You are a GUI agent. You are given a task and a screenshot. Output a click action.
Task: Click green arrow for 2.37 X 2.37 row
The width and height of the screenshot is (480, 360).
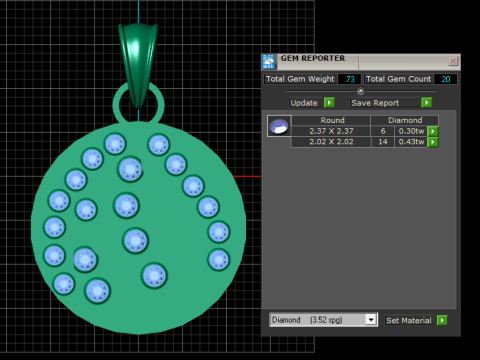[433, 131]
